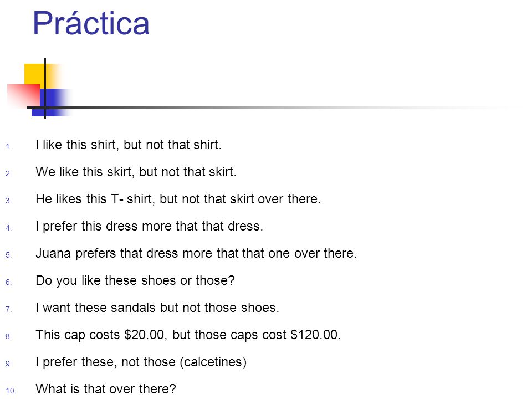Click the line 'I want these sandals'
532x399 pixels.
[x=157, y=308]
